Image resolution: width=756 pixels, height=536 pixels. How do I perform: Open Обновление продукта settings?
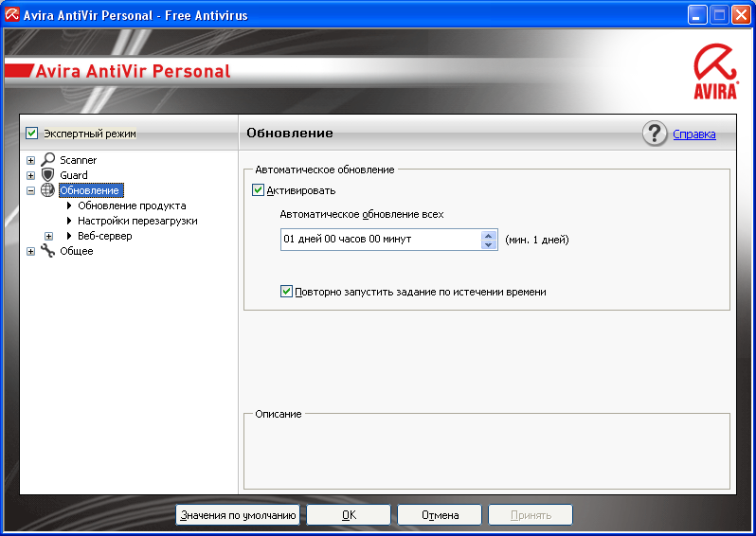click(x=132, y=205)
